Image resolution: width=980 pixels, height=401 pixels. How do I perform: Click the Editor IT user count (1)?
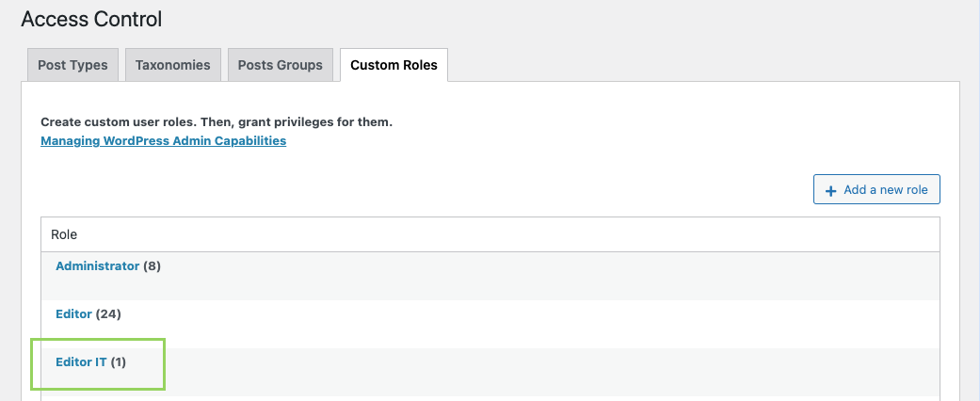(119, 361)
